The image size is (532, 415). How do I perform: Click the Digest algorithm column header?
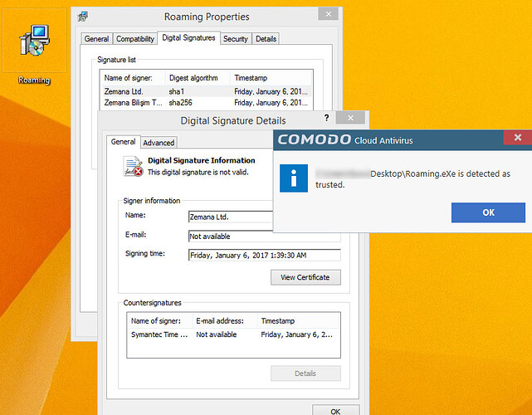click(x=198, y=78)
